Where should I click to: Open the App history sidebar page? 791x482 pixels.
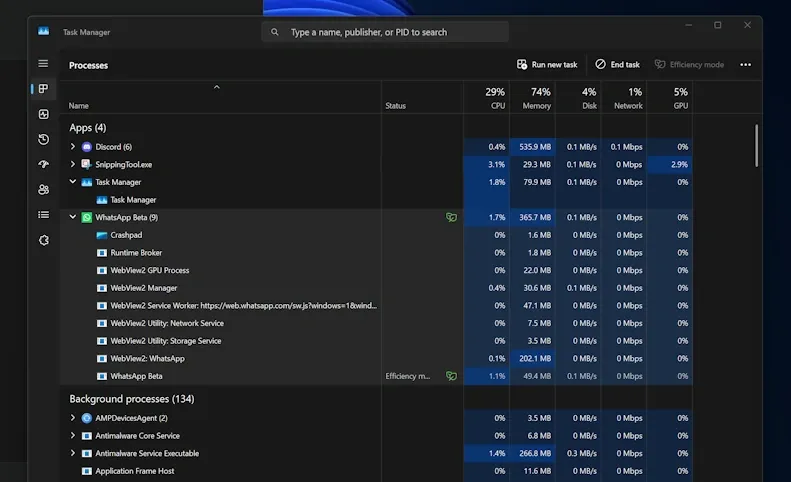[43, 139]
